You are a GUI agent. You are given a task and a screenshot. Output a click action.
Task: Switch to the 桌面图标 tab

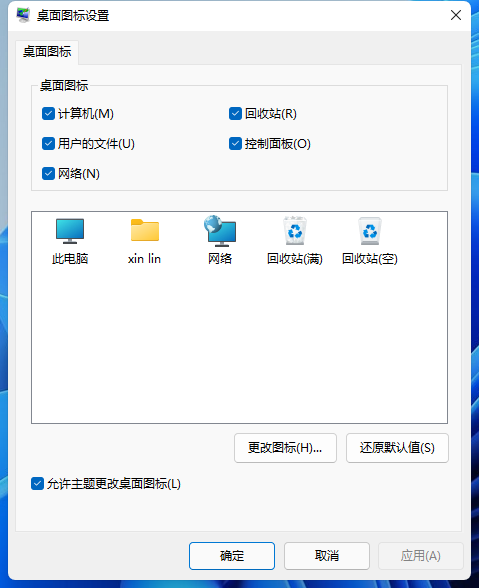[47, 52]
